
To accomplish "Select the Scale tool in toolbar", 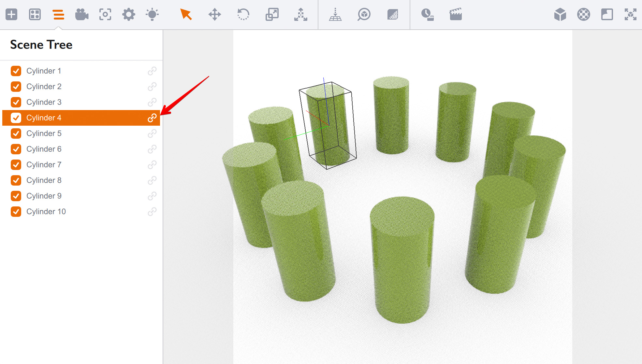I will point(272,14).
